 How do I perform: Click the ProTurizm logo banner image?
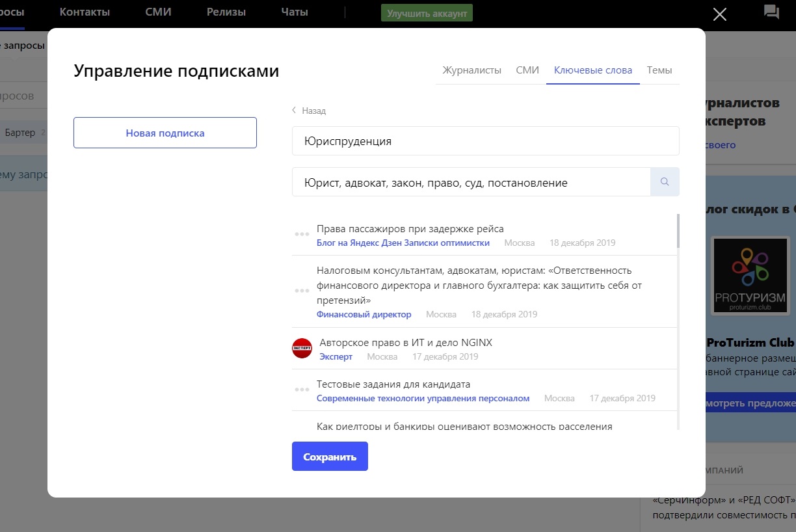[750, 276]
